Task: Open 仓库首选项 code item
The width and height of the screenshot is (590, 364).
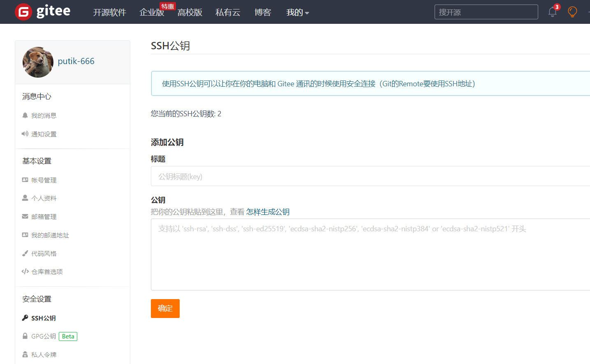Action: [x=47, y=272]
